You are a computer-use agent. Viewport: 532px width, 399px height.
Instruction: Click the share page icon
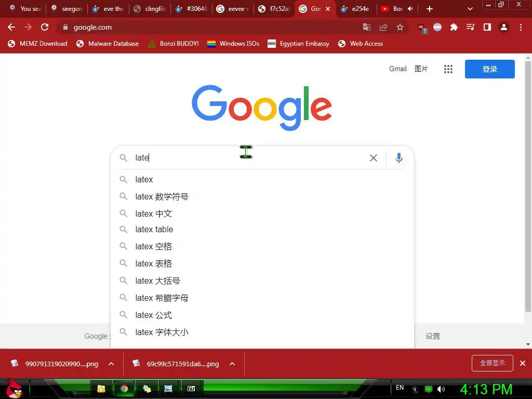pyautogui.click(x=383, y=27)
